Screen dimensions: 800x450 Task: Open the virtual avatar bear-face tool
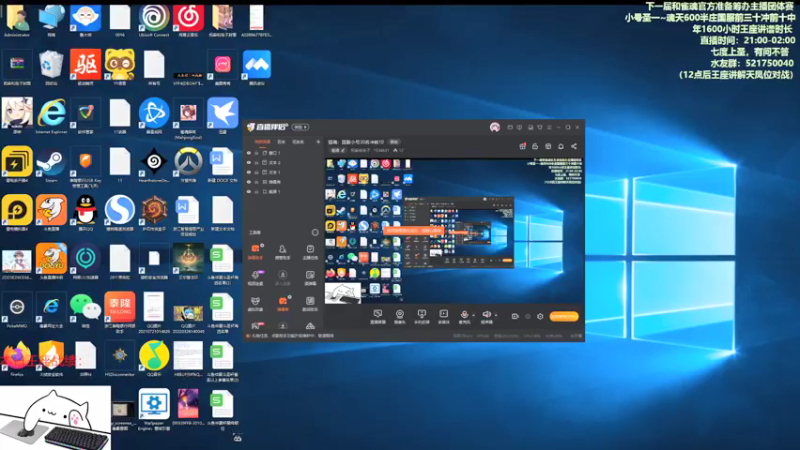click(x=255, y=304)
